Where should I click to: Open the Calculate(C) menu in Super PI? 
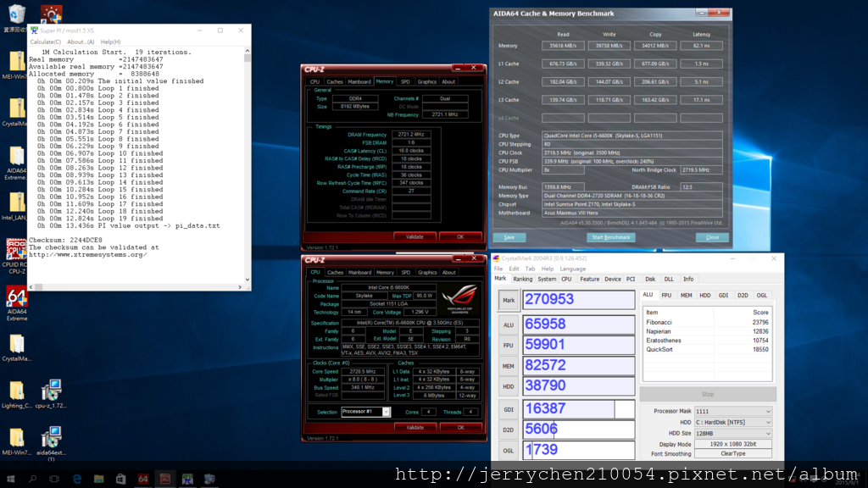(x=46, y=42)
